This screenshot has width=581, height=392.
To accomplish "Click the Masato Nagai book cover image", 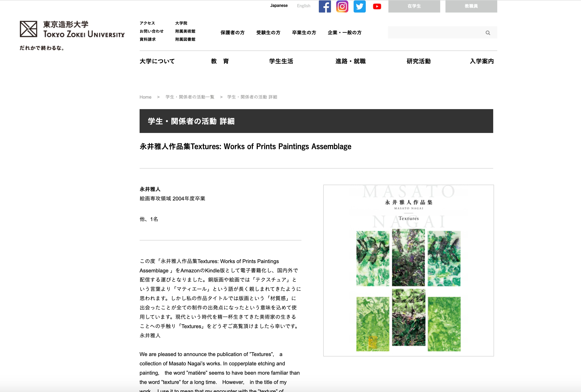I will [408, 270].
